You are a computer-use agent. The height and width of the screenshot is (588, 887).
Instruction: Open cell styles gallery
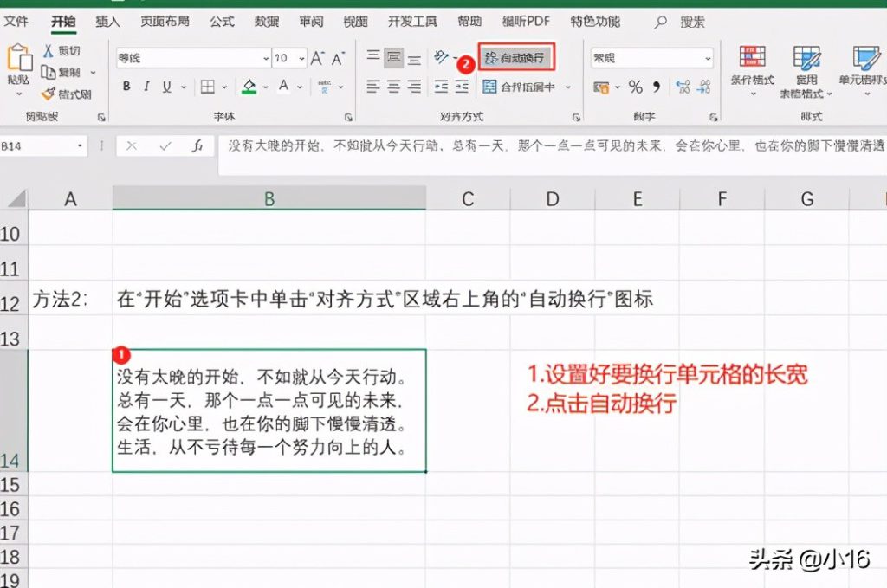pyautogui.click(x=864, y=71)
